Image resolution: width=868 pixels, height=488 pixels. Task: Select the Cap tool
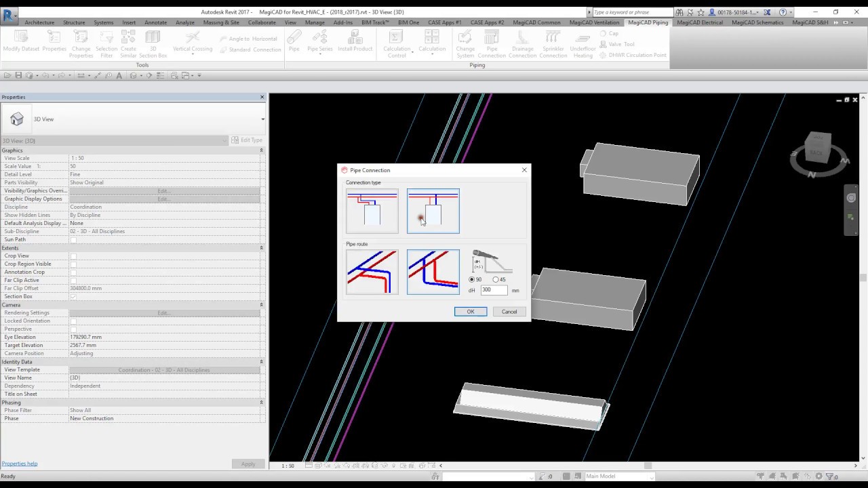coord(609,33)
